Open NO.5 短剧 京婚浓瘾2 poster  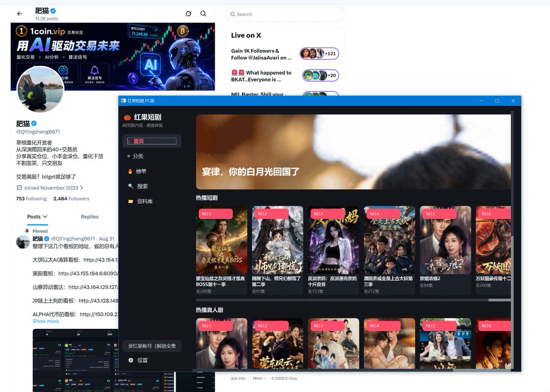[x=445, y=240]
